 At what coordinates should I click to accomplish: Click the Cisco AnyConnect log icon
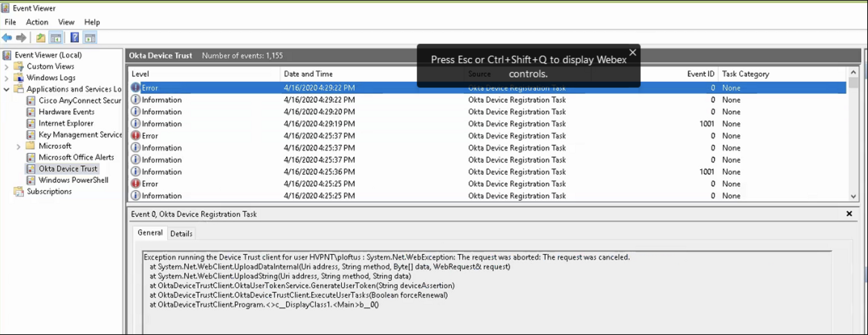[x=31, y=101]
